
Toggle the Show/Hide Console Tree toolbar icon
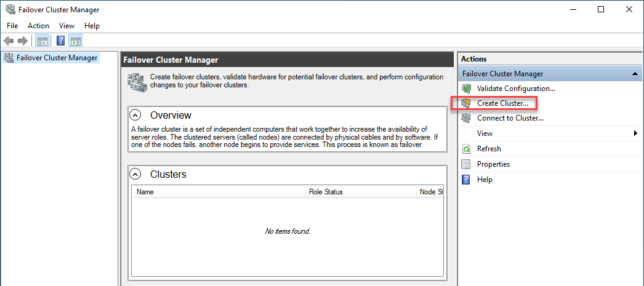click(x=42, y=41)
